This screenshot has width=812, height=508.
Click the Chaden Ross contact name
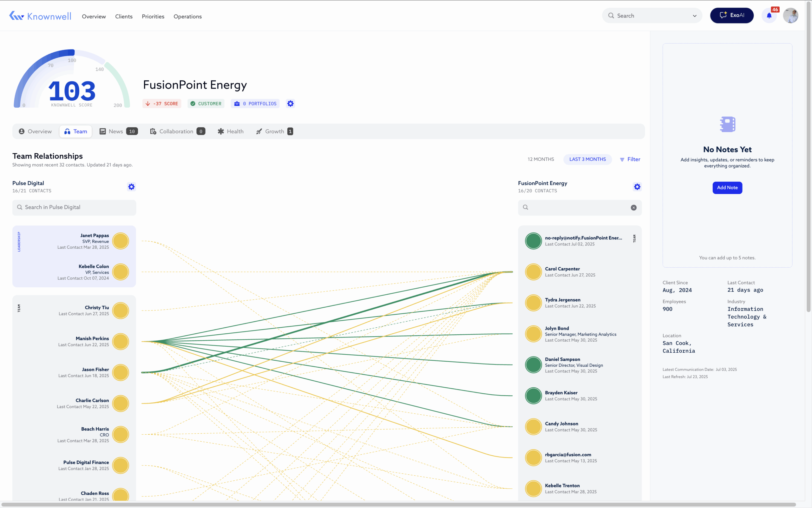coord(95,493)
